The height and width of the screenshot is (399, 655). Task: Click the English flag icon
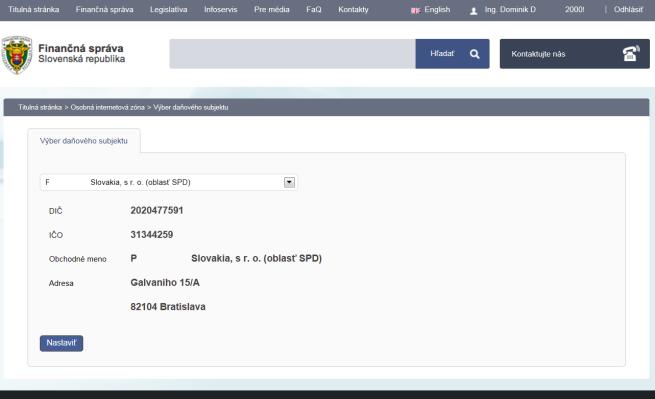coord(415,10)
